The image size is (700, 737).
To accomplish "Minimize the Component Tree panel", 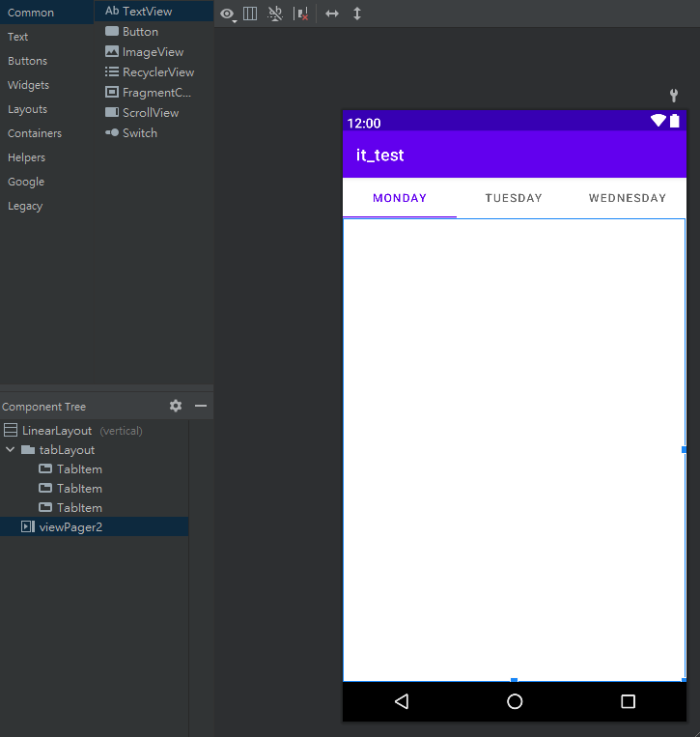I will tap(201, 406).
